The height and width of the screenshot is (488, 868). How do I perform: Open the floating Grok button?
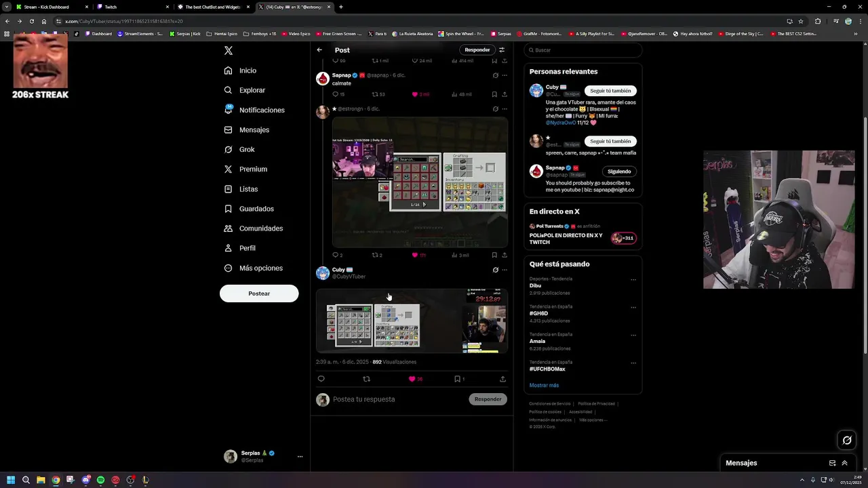point(847,441)
